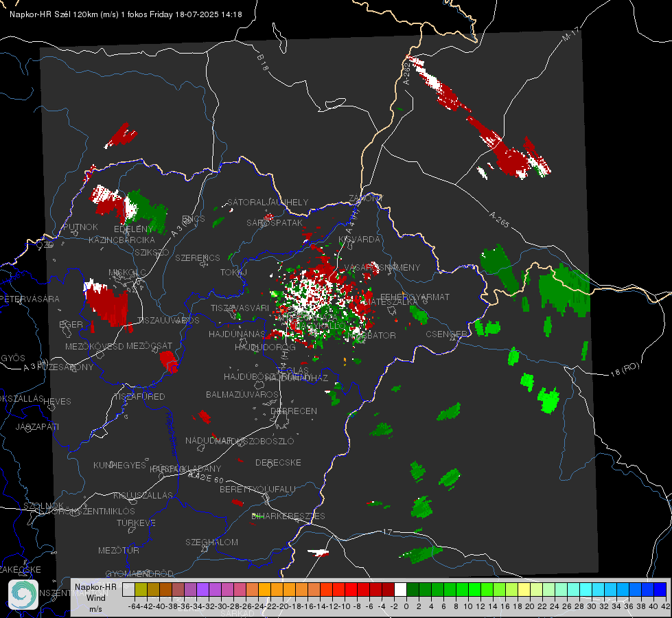Click the M-17 road label

(570, 34)
